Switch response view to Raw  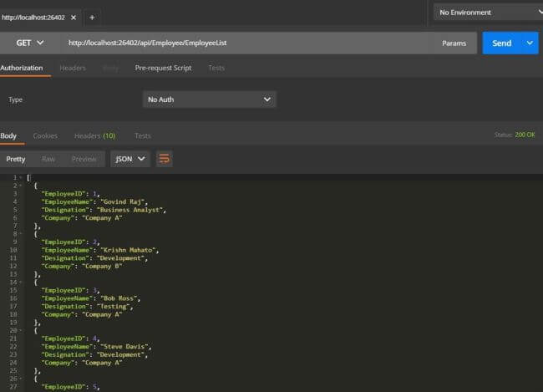tap(48, 159)
